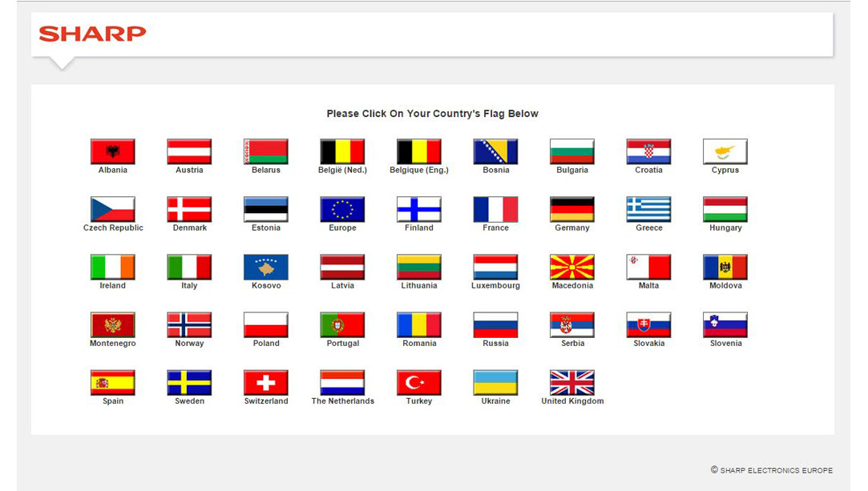Click the 'Czech Republic' text label
Image resolution: width=868 pixels, height=491 pixels.
pyautogui.click(x=113, y=227)
